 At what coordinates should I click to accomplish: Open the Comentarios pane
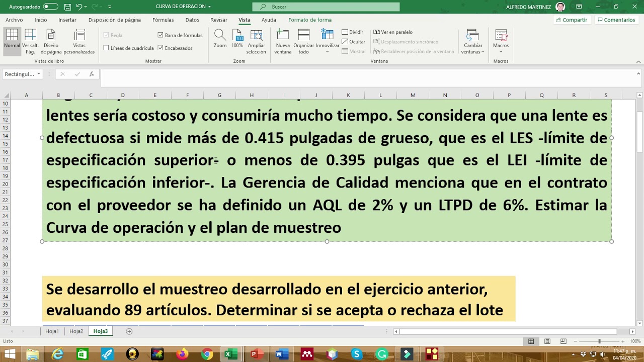coord(616,20)
